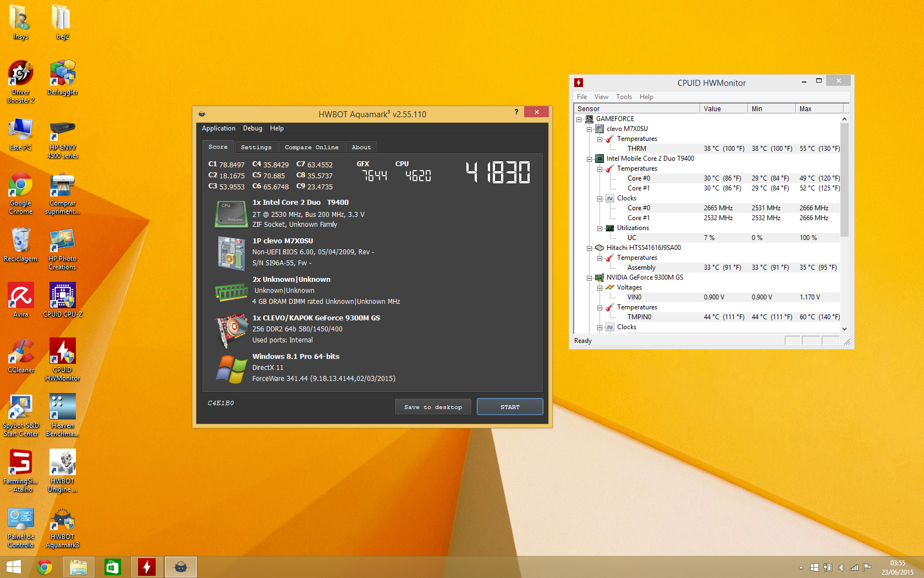Click the Aquamark help question mark
Viewport: 924px width, 578px height.
tap(516, 112)
